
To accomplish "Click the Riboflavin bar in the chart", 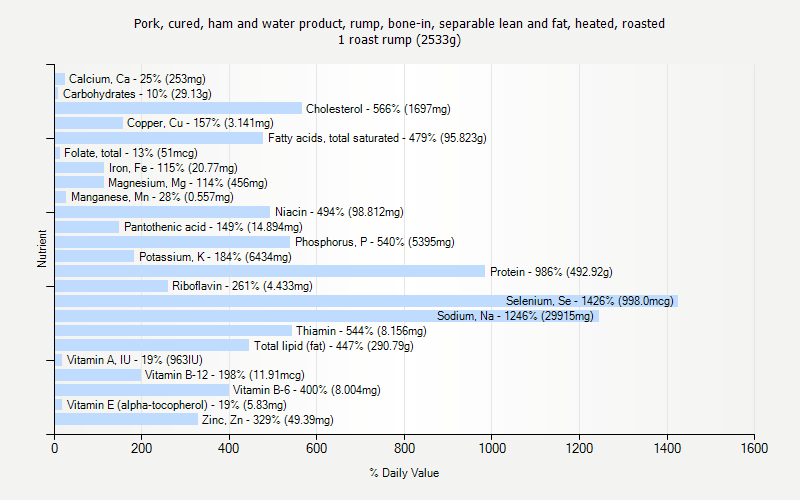I will 112,286.
